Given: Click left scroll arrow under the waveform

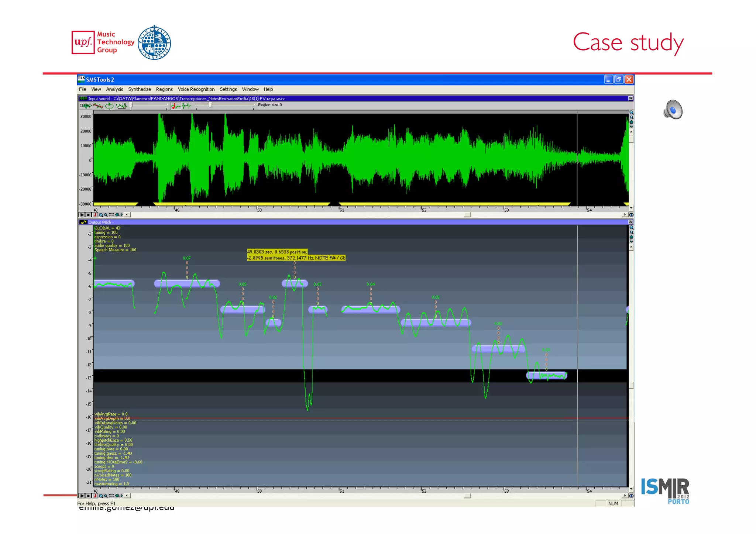Looking at the screenshot, I should [127, 215].
